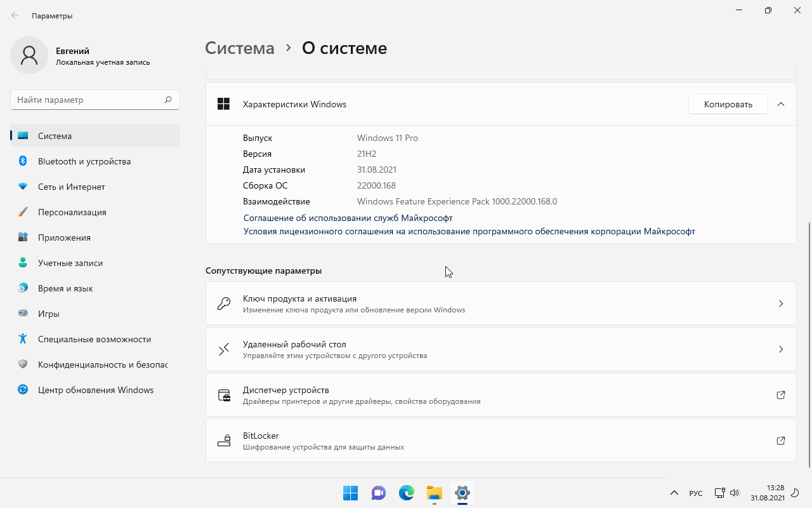Click the Удаленный рабочий стол icon
Viewport: 812px width, 508px height.
point(224,349)
